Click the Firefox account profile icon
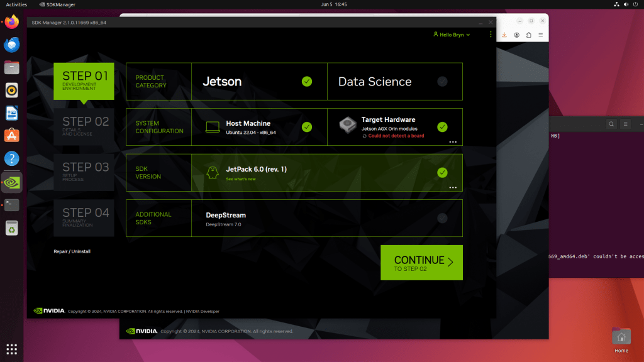The image size is (644, 362). (x=516, y=35)
